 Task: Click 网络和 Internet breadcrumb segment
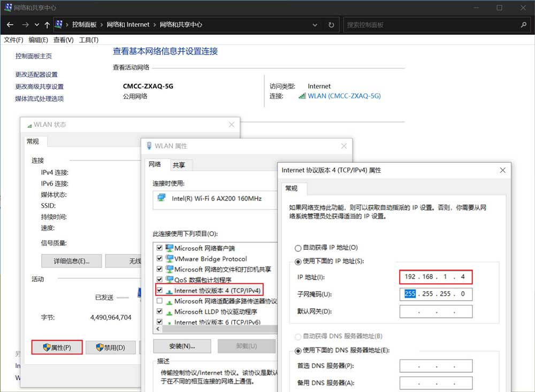pyautogui.click(x=128, y=25)
